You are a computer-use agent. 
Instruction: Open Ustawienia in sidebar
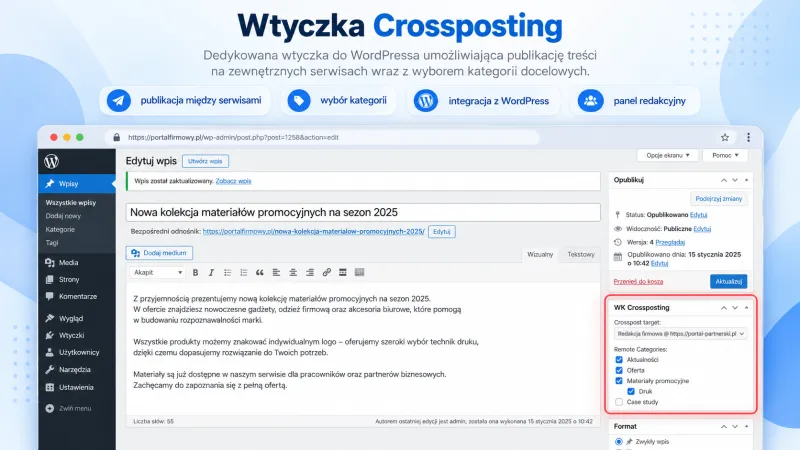point(77,387)
